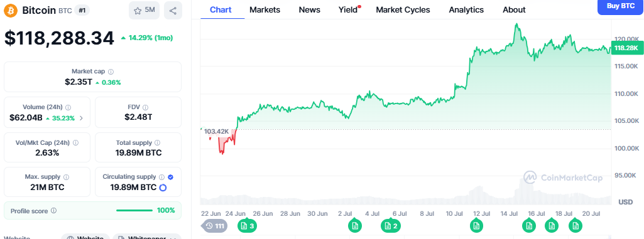Open the Yield tab

[x=349, y=10]
